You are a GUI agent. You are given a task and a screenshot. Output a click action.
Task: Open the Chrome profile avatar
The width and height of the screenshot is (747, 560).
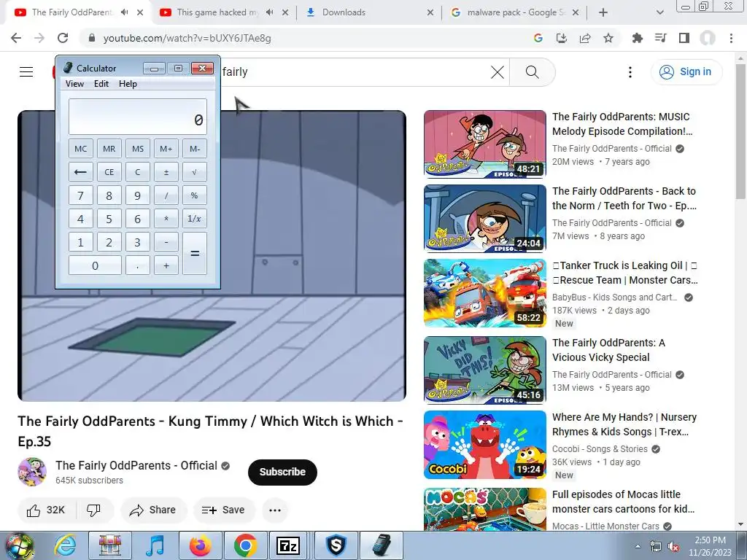(708, 38)
